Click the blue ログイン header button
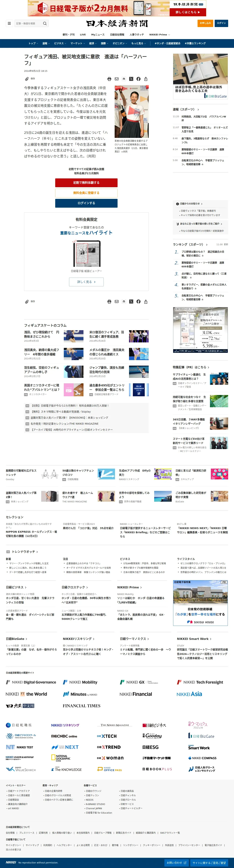 point(222,23)
